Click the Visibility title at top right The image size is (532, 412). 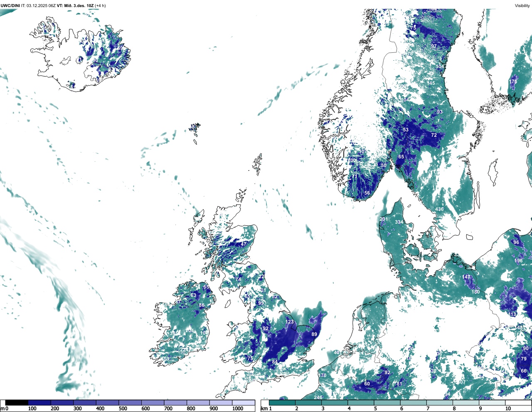522,6
